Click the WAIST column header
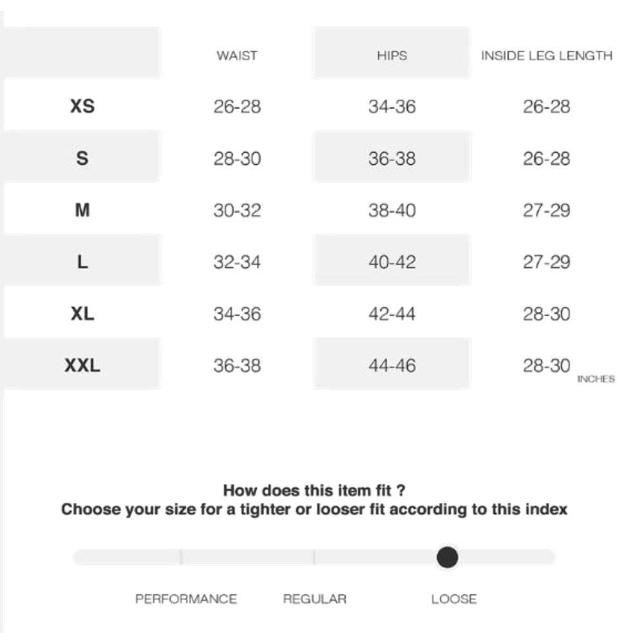 237,55
